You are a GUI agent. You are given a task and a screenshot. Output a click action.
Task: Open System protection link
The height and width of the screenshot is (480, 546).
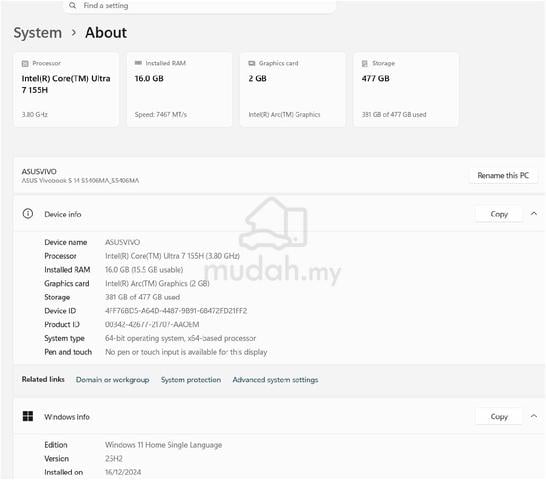191,380
